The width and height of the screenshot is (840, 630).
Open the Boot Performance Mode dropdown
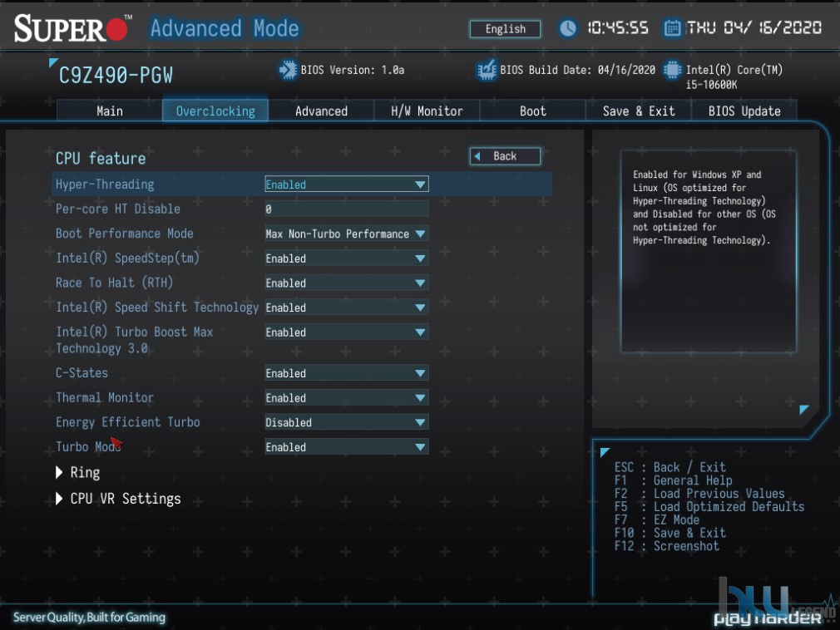[347, 234]
